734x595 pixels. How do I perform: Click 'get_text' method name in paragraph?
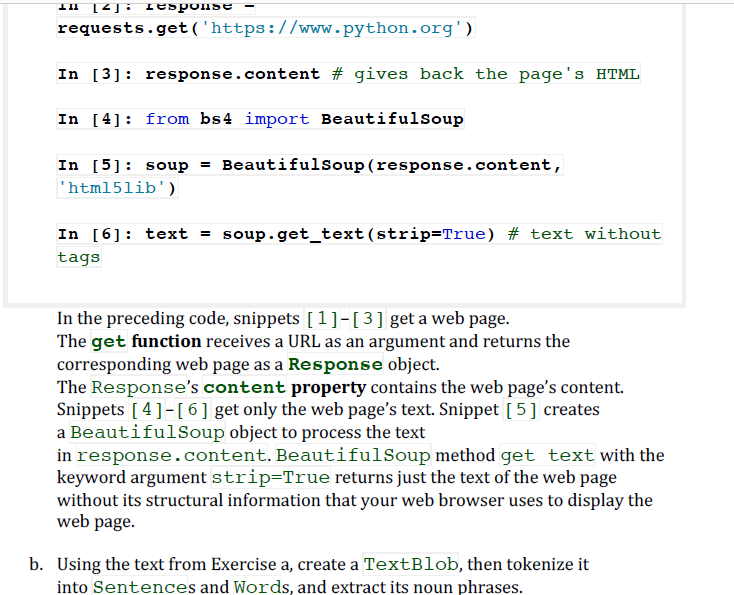point(548,455)
